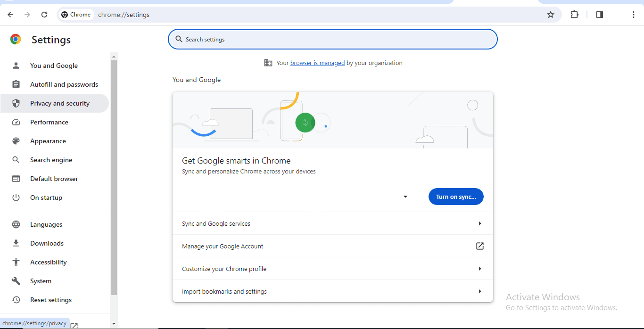Screen dimensions: 644x329
Task: Click the sidebar scrollbar thumb
Action: (114, 178)
